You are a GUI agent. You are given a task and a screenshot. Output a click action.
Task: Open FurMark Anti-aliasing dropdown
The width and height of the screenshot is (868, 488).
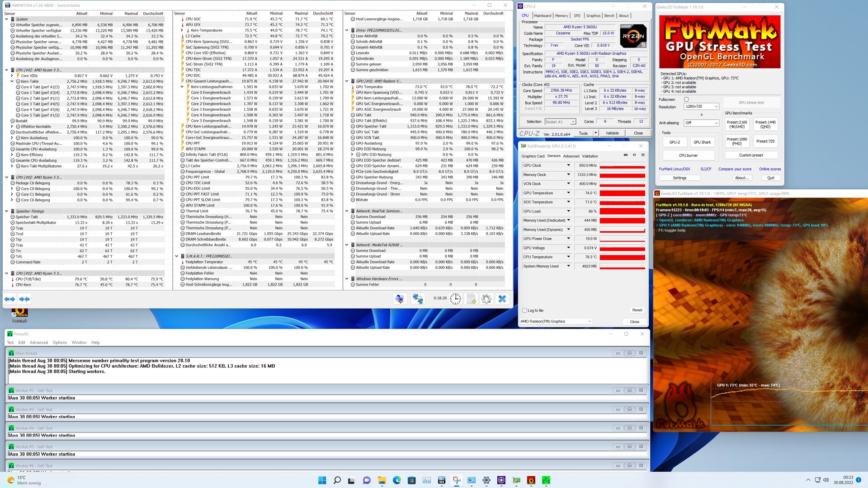pyautogui.click(x=701, y=123)
